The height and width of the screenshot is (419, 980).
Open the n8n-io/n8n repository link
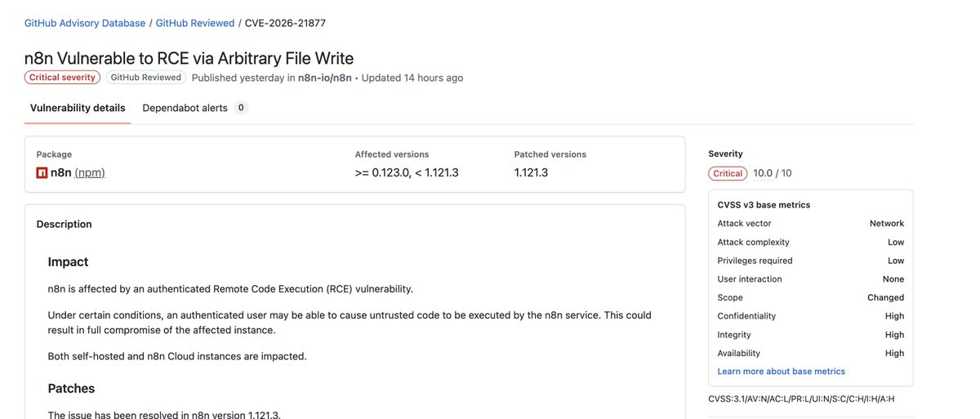[324, 78]
